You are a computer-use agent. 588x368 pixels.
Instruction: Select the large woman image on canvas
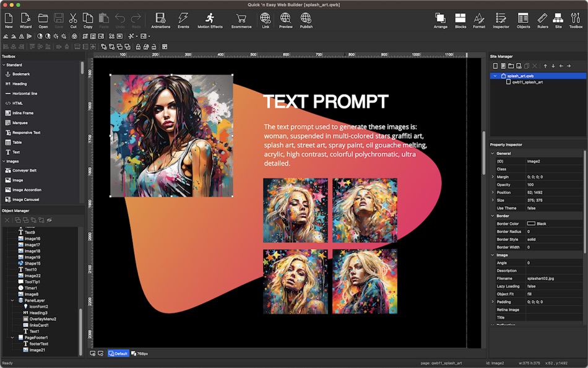[171, 136]
